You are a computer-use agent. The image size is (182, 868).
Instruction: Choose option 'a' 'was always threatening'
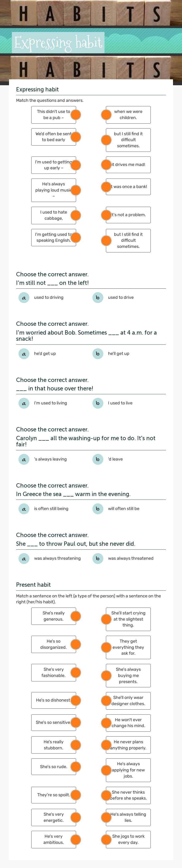[x=23, y=558]
